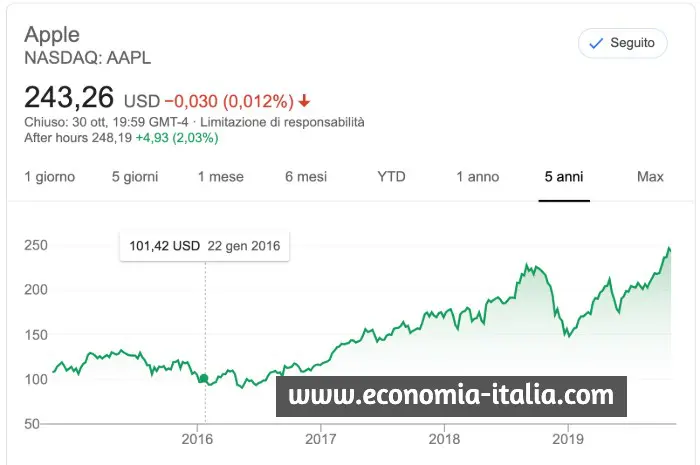
Task: Click the 2017 x-axis label
Action: coord(320,438)
